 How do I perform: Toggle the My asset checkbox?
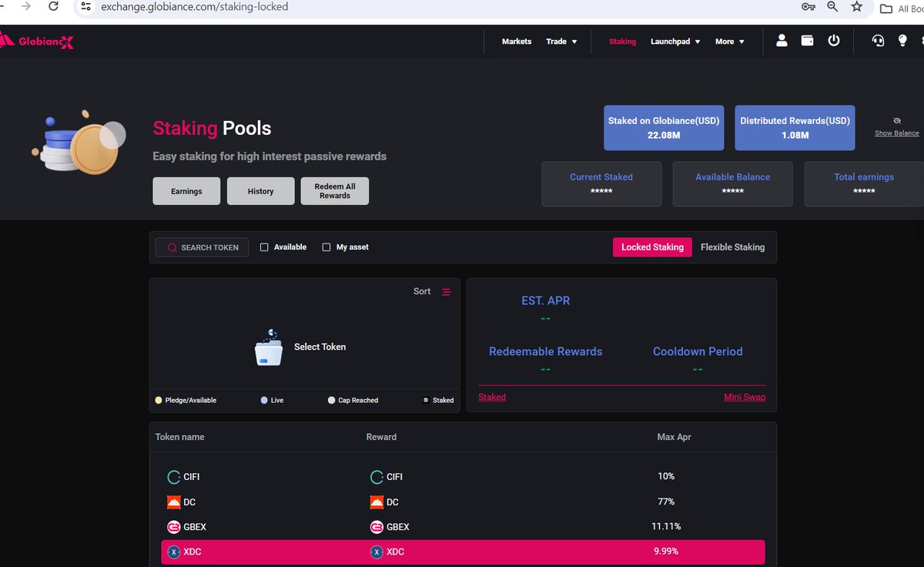pyautogui.click(x=326, y=247)
